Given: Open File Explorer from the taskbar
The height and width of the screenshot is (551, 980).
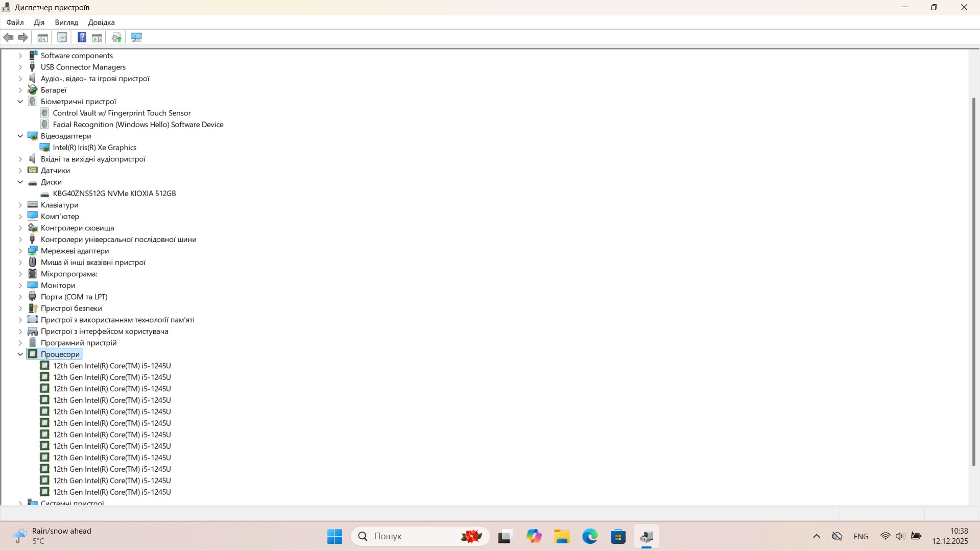Looking at the screenshot, I should pos(562,536).
